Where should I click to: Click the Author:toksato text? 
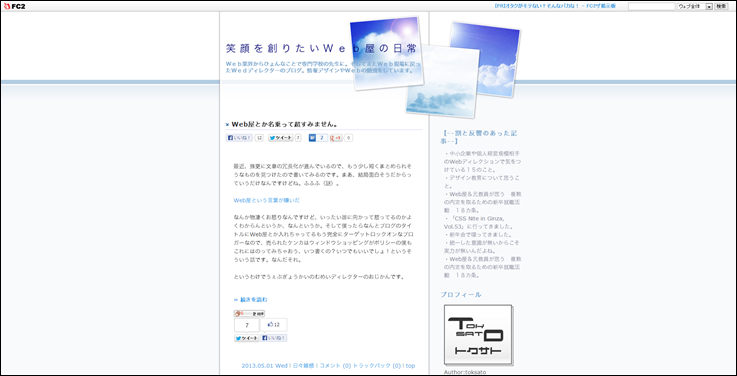coord(465,372)
